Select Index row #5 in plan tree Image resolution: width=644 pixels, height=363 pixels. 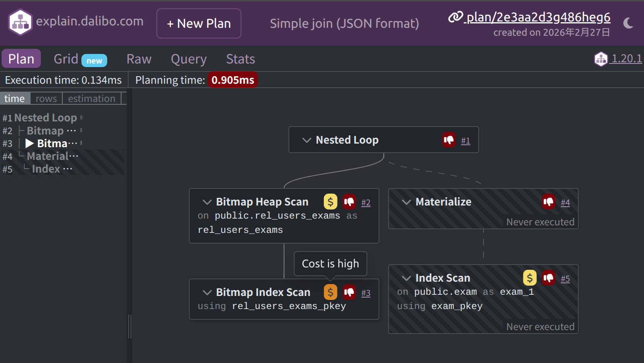46,169
